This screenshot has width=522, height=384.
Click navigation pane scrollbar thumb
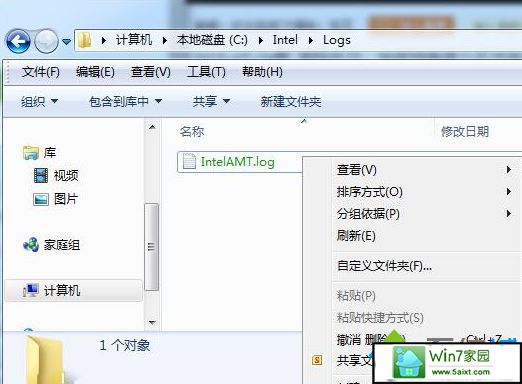point(152,247)
